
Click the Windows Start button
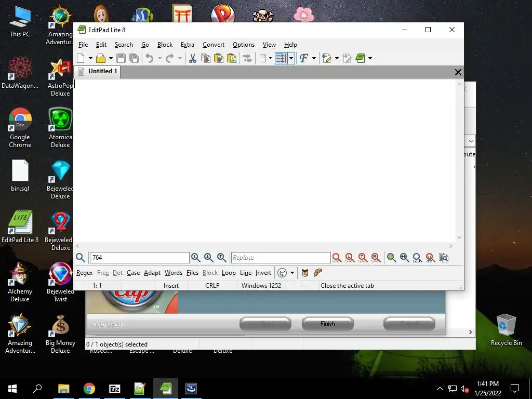click(x=12, y=389)
